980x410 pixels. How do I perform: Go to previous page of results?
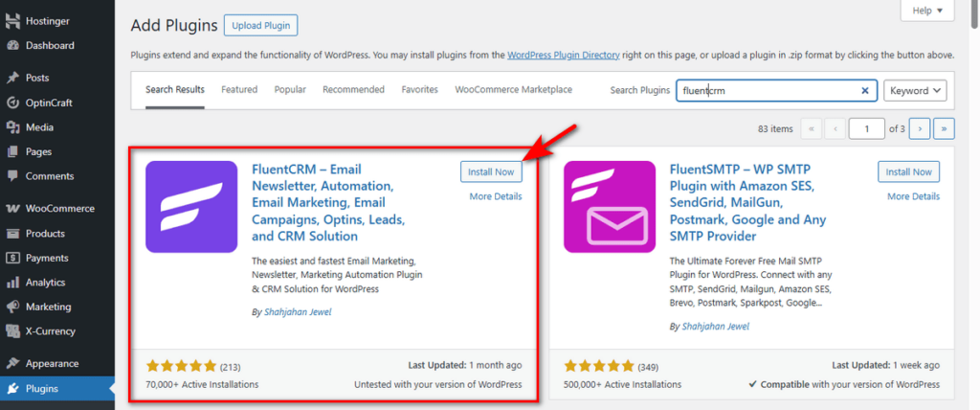click(835, 128)
